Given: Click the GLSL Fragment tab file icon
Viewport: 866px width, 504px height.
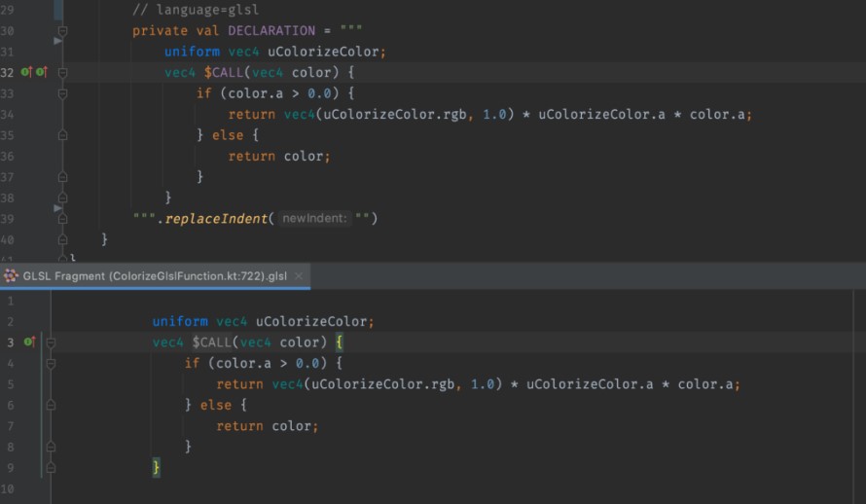Looking at the screenshot, I should click(x=12, y=275).
